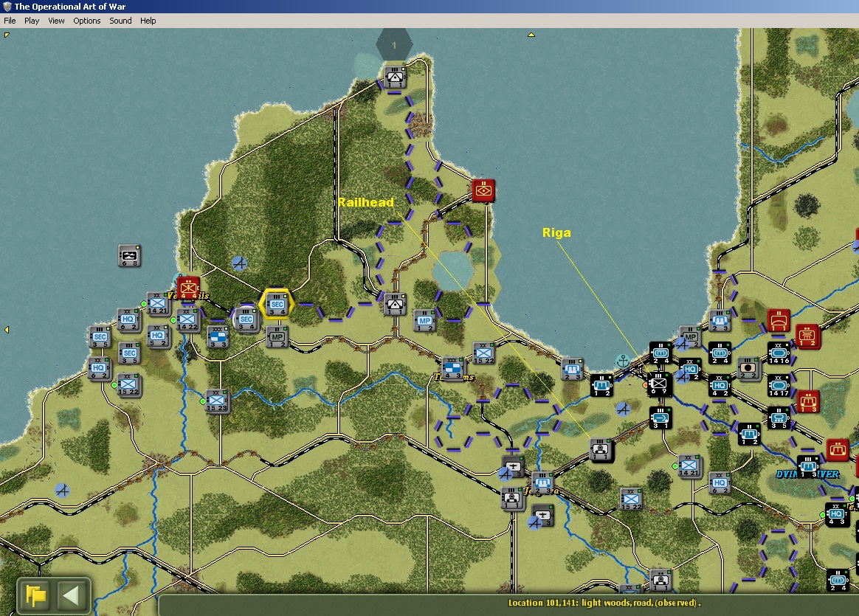859x616 pixels.
Task: Select the yellow-highlighted SEC 3-4 unit
Action: pyautogui.click(x=277, y=304)
